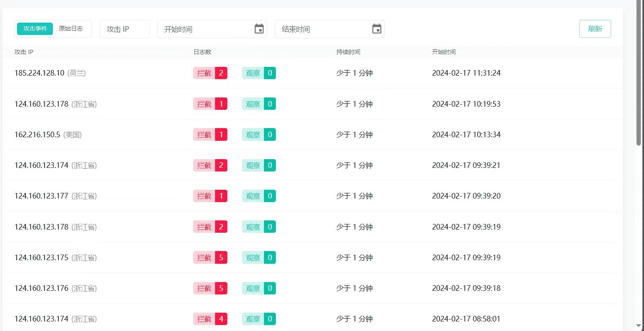644x331 pixels.
Task: Click timestamp 2024-02-17 09:39:20
Action: [x=466, y=196]
